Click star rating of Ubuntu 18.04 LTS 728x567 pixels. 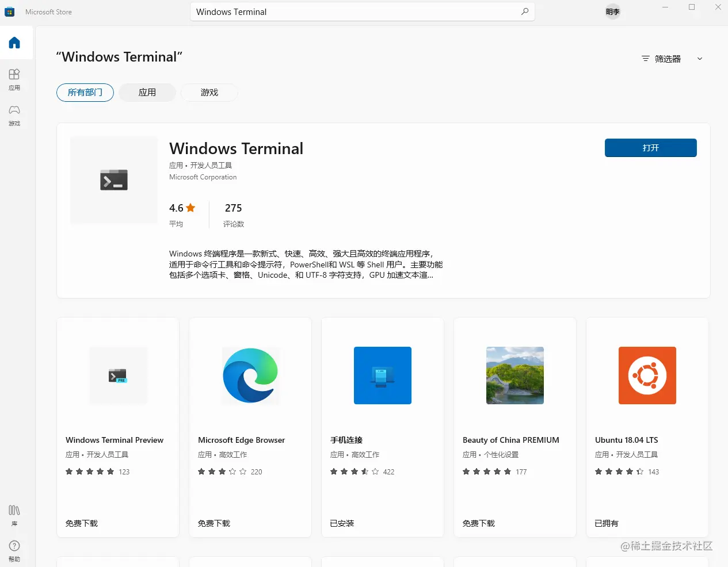pos(619,472)
